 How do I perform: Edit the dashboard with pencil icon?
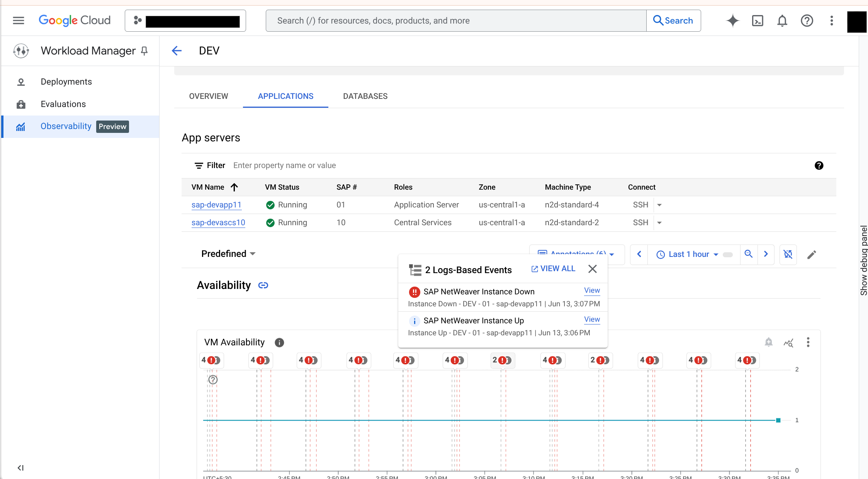[812, 255]
